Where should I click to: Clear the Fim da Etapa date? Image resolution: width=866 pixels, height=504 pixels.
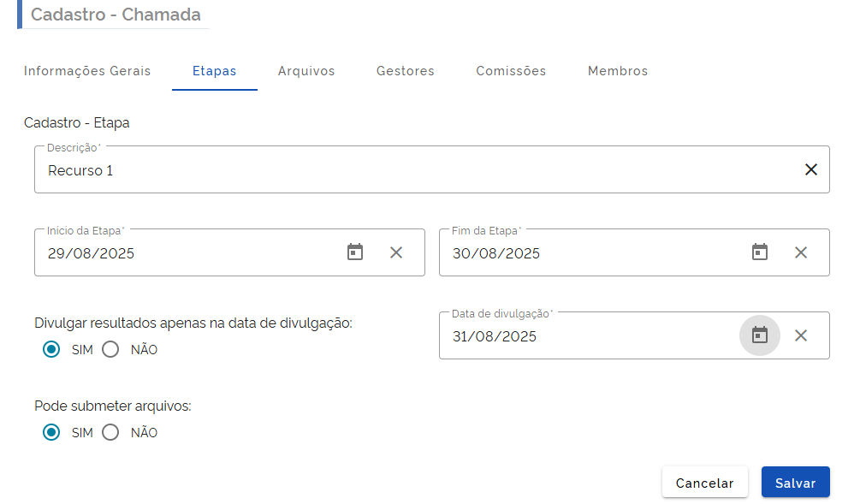(801, 252)
